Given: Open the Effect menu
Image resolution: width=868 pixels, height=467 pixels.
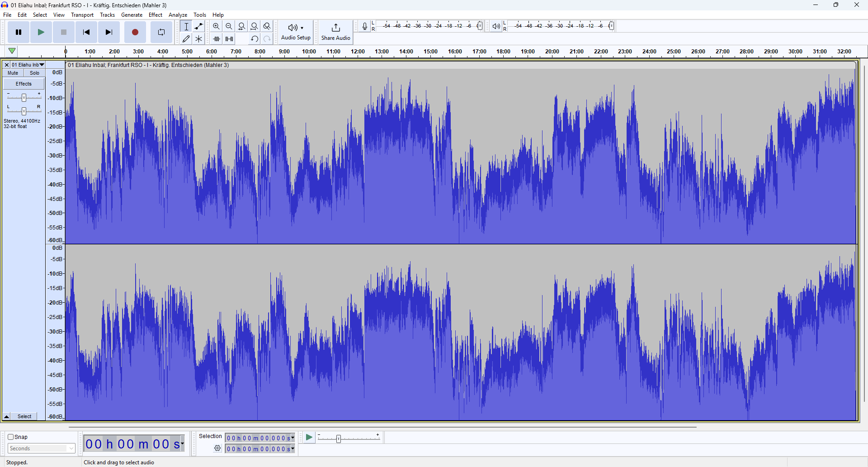Looking at the screenshot, I should click(155, 15).
